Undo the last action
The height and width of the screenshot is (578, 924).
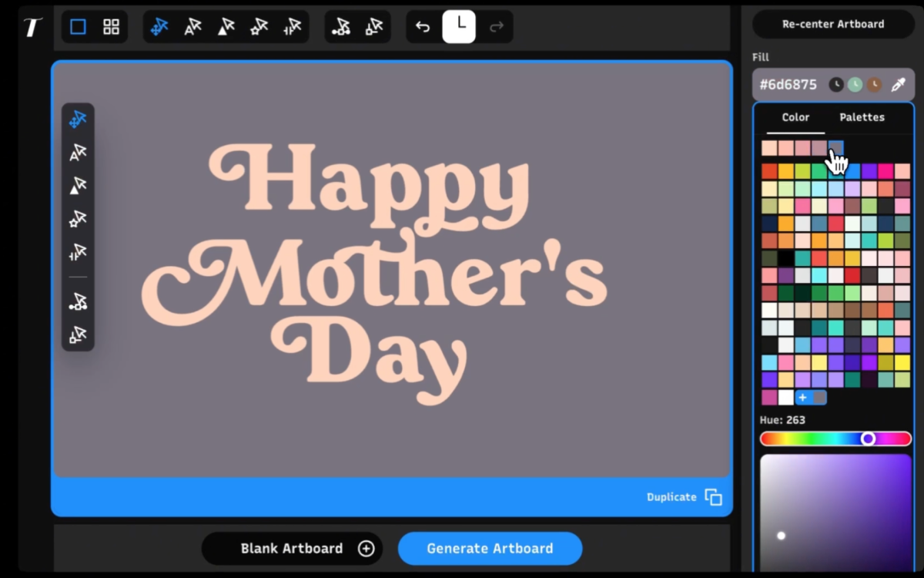point(423,27)
